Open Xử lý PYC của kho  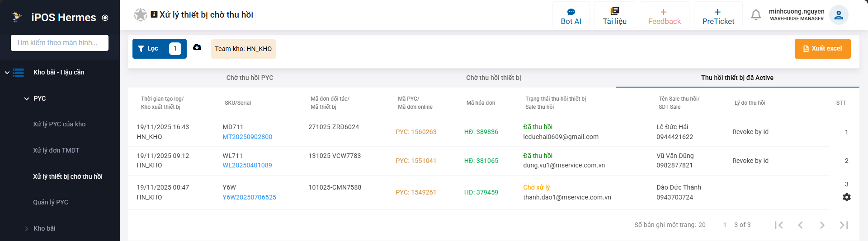59,124
